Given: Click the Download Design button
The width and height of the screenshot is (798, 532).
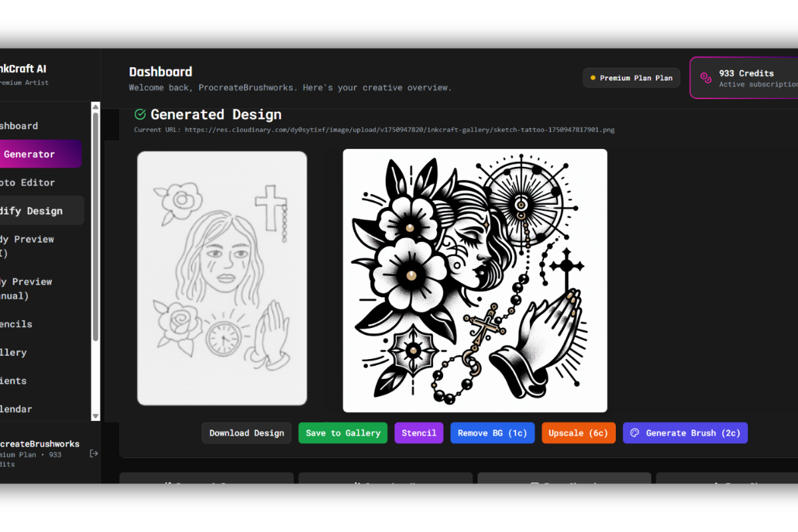Looking at the screenshot, I should [246, 433].
